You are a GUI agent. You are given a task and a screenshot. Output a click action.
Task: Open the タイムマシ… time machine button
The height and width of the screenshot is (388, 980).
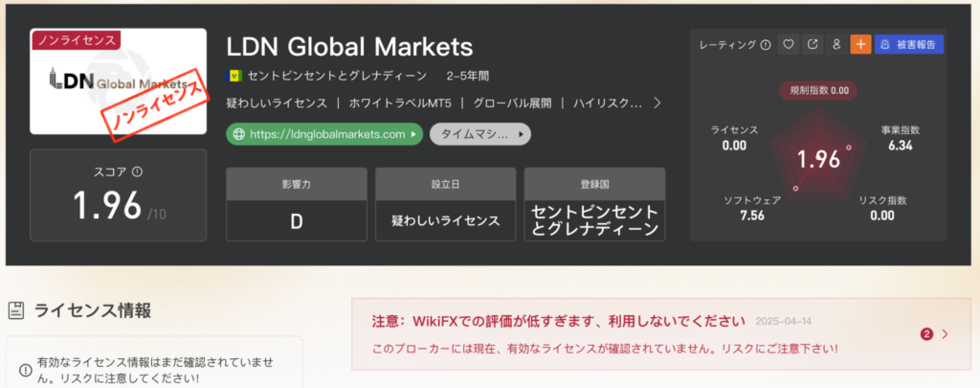pos(480,134)
